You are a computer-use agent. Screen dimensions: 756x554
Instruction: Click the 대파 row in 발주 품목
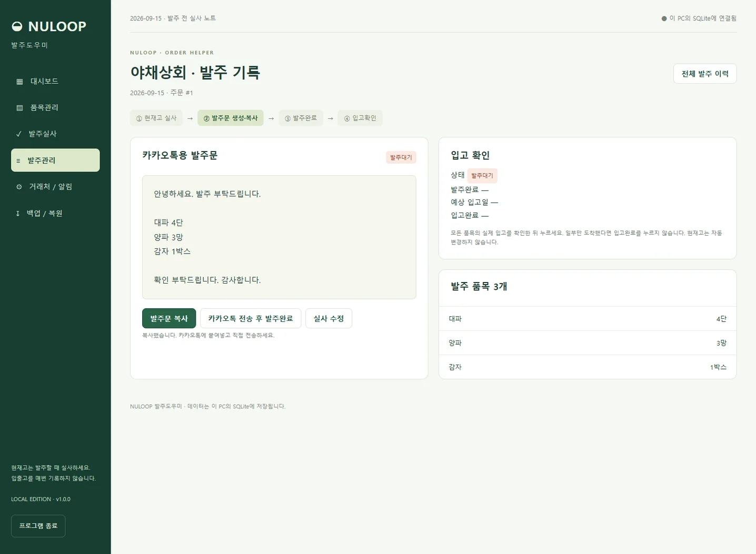(x=588, y=319)
